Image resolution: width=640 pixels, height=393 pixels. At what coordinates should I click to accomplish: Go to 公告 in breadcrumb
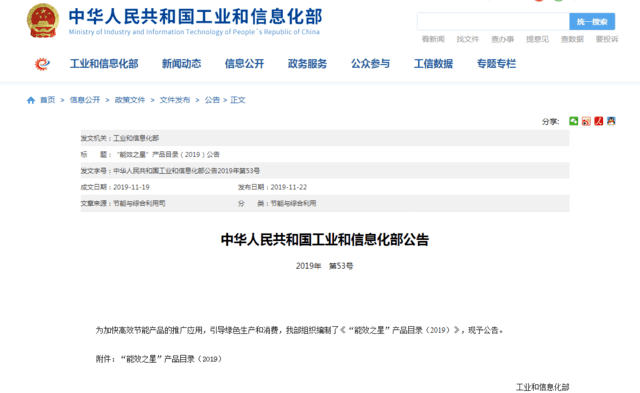[x=212, y=100]
